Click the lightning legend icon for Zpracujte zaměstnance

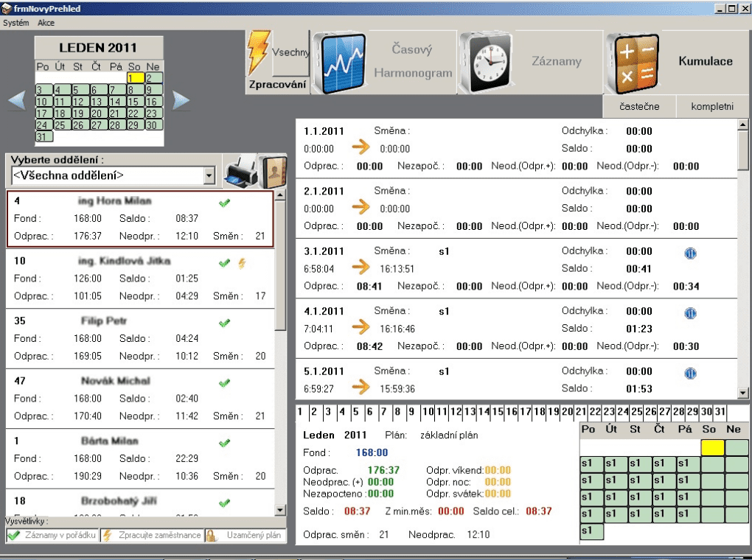[x=108, y=535]
